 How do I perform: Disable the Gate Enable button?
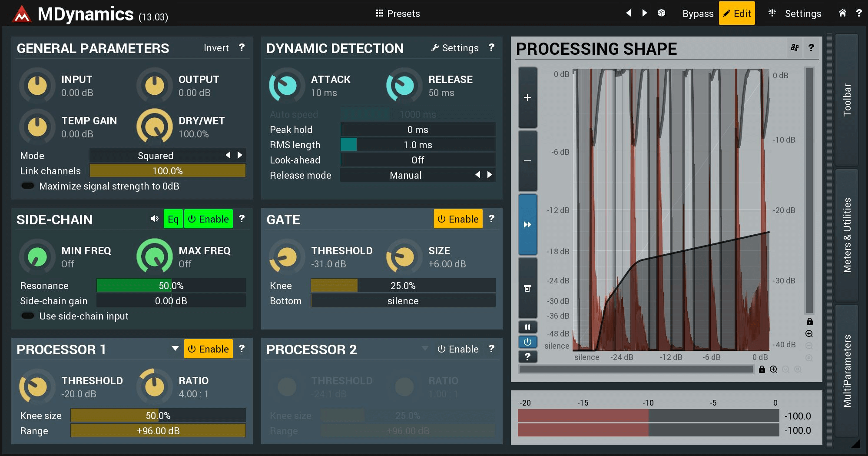coord(458,219)
